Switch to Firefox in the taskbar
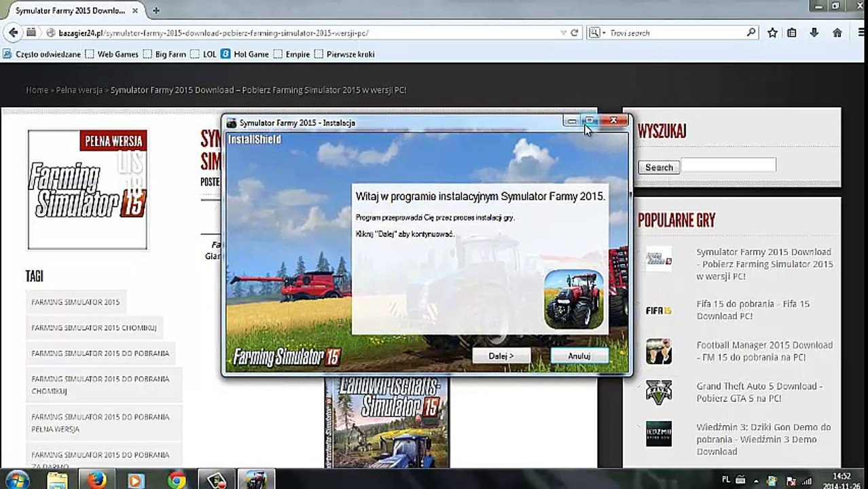868x489 pixels. (97, 480)
